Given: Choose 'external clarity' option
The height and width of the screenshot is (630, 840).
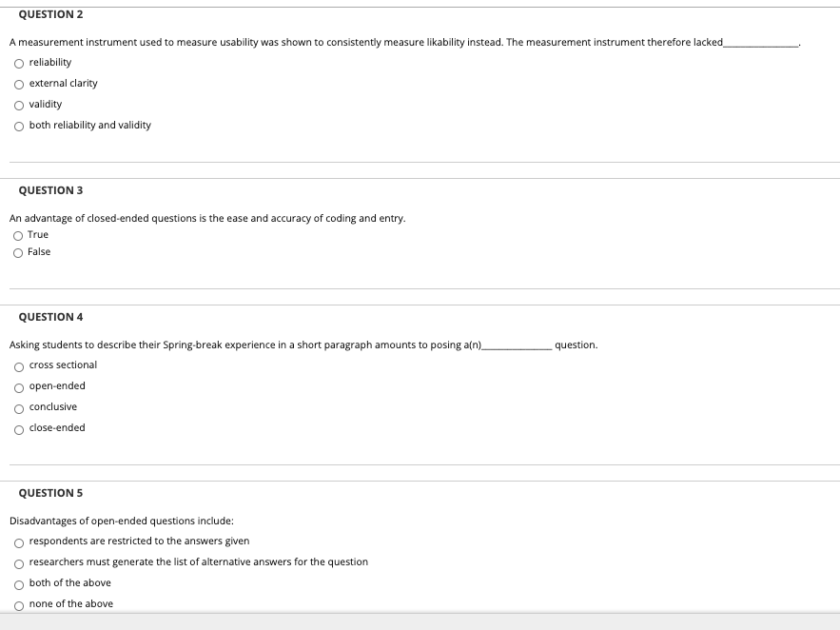Looking at the screenshot, I should click(19, 85).
